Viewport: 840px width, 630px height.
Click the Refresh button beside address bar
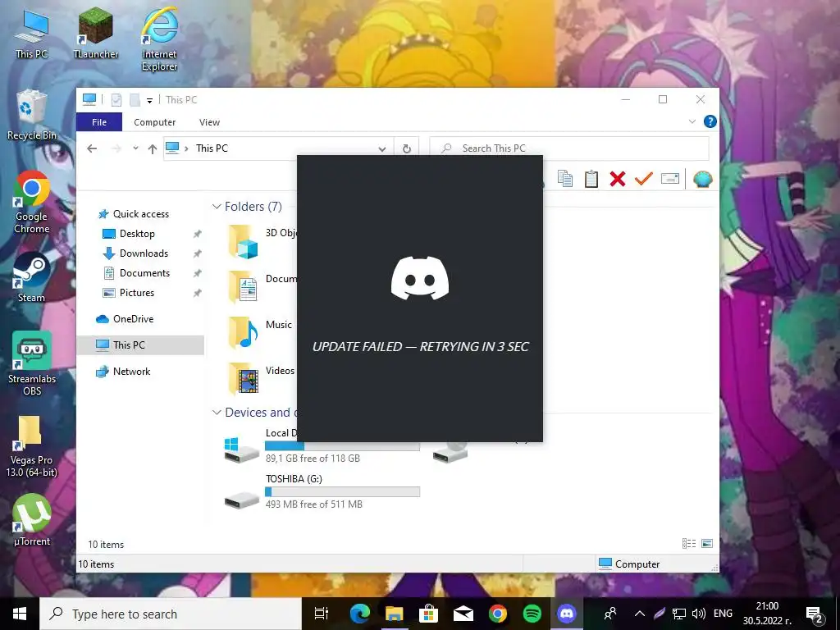407,148
